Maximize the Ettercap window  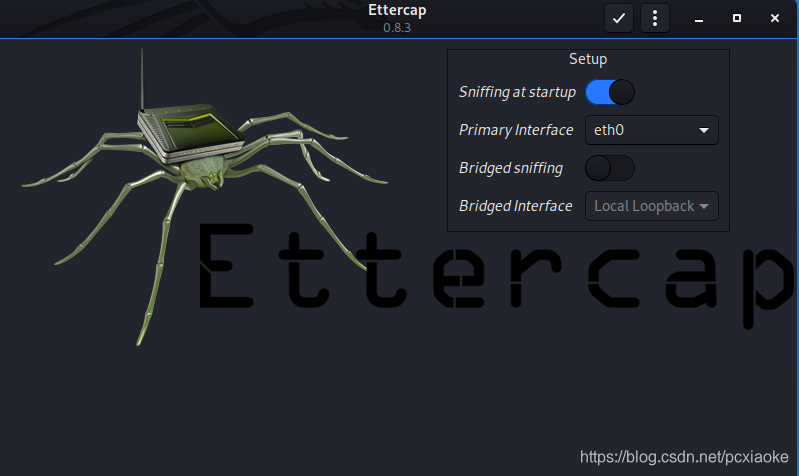pyautogui.click(x=737, y=18)
